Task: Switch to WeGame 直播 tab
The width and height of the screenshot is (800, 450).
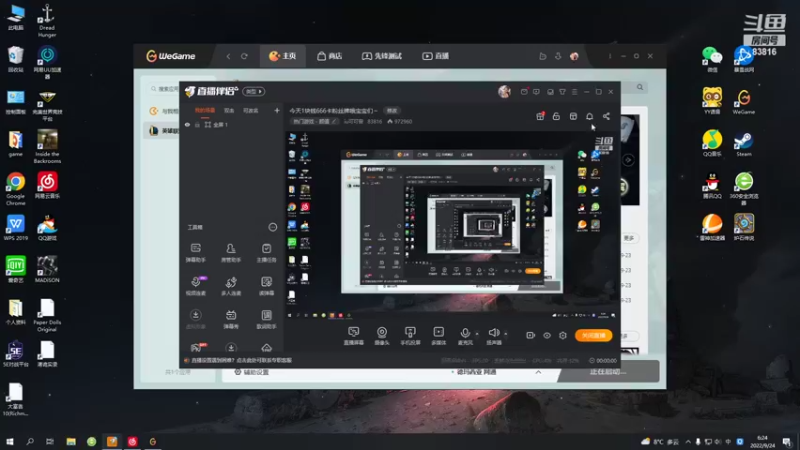Action: (435, 56)
